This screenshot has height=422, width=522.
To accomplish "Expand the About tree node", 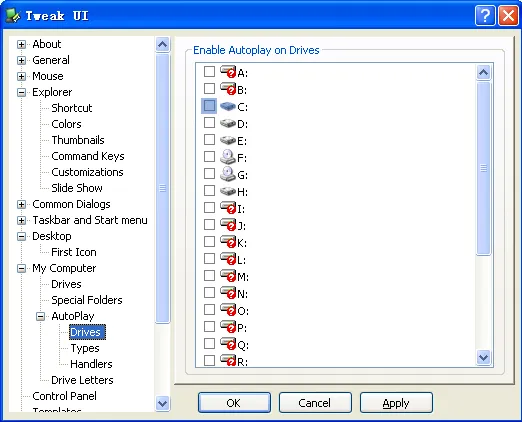I will [x=21, y=44].
